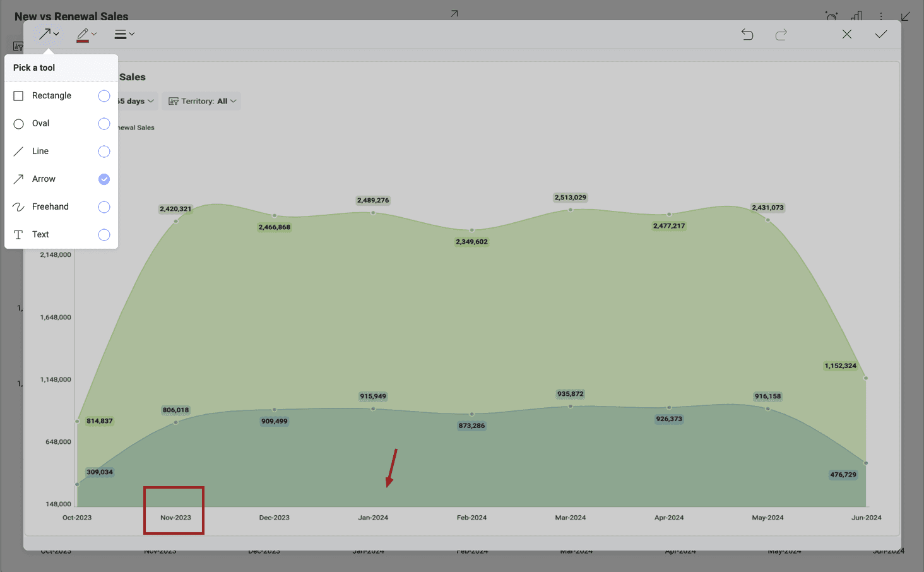Click the 476,729 data label
The width and height of the screenshot is (924, 572).
pyautogui.click(x=843, y=475)
